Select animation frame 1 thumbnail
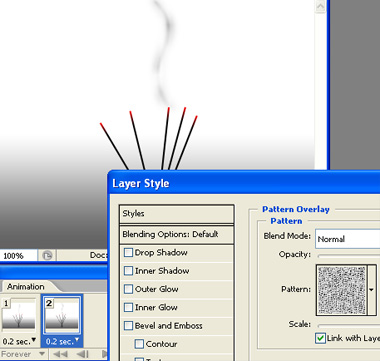The width and height of the screenshot is (380, 361). pyautogui.click(x=19, y=316)
